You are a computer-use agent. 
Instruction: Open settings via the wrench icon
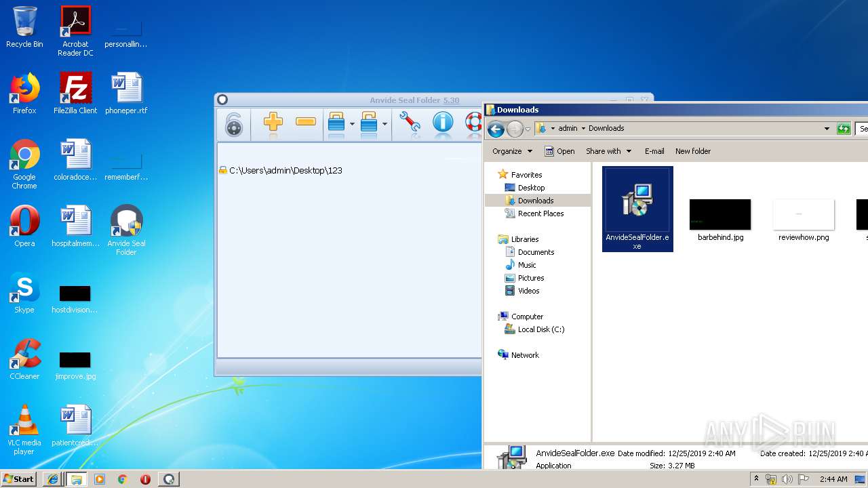tap(410, 123)
